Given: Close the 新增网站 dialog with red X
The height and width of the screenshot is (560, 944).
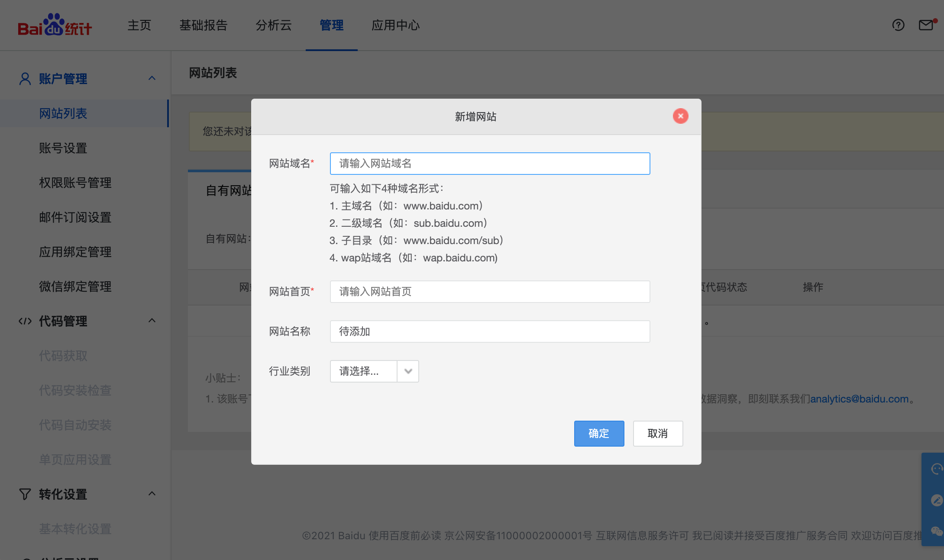Looking at the screenshot, I should pos(680,116).
